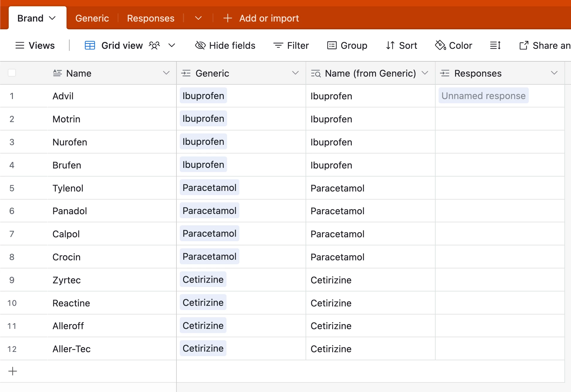Click the Cetirizine chip in Alleroff row

[x=203, y=325]
